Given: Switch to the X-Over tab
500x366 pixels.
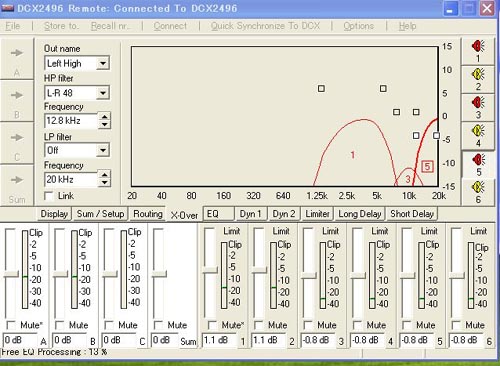Looking at the screenshot, I should [x=184, y=215].
